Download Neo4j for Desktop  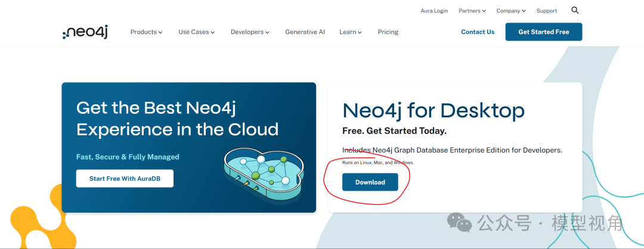[x=370, y=182]
